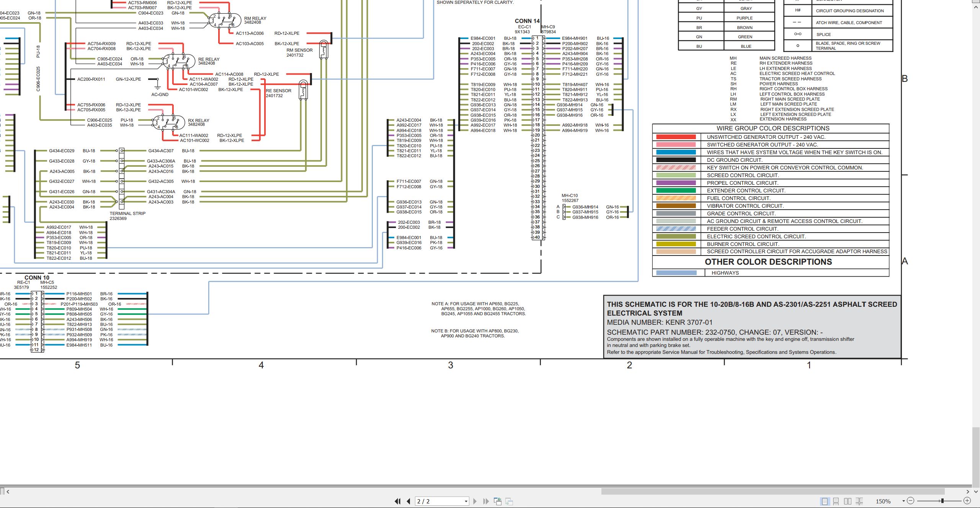Click 'TRACTOR SCREED HARNESS' legend entry

[791, 79]
